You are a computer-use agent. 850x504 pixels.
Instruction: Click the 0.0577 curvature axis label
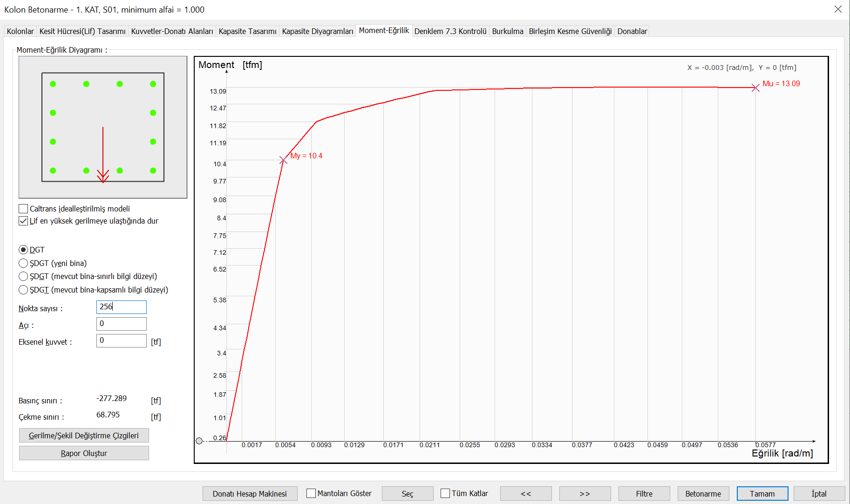pyautogui.click(x=766, y=445)
